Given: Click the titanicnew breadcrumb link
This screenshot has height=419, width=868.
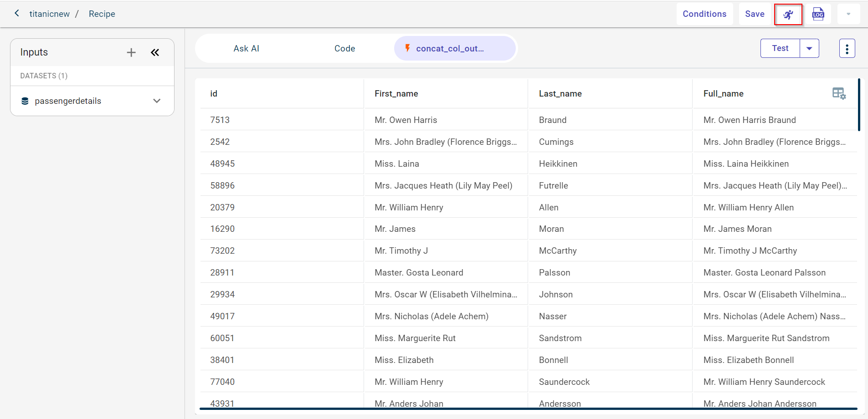Looking at the screenshot, I should (x=50, y=14).
